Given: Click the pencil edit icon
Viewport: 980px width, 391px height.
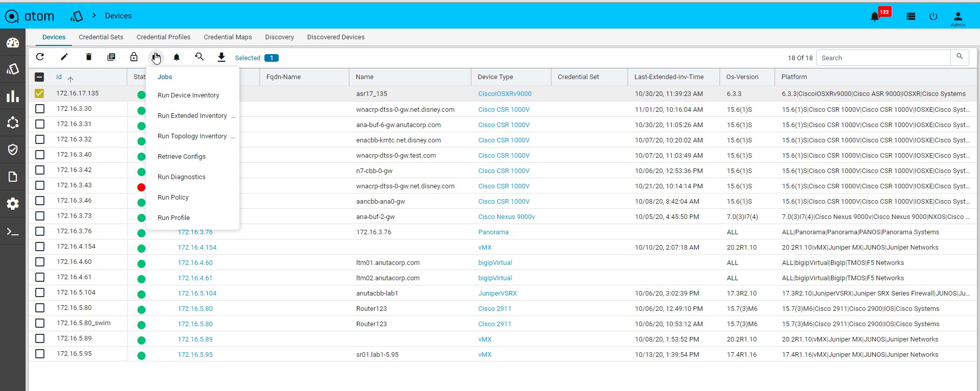Looking at the screenshot, I should pyautogui.click(x=64, y=57).
